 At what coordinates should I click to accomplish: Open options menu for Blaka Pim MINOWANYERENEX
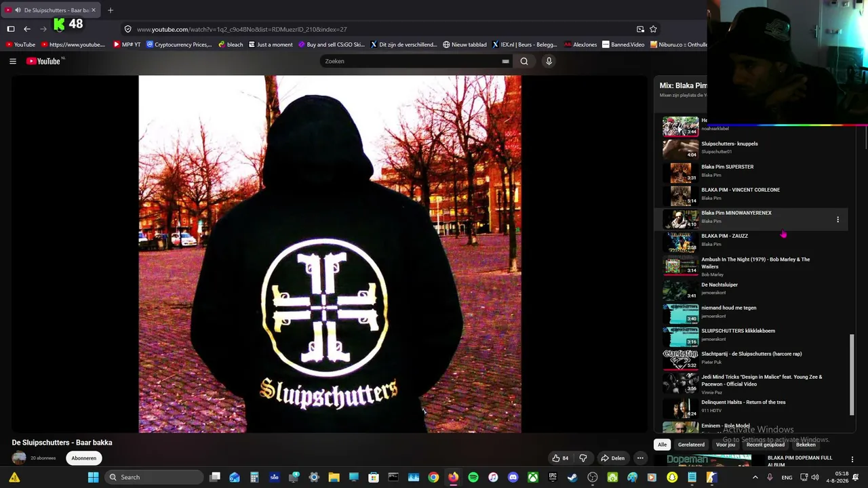[837, 220]
